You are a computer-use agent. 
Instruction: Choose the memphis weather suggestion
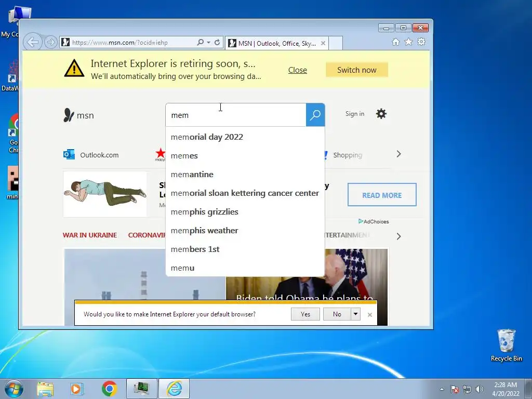click(x=245, y=230)
